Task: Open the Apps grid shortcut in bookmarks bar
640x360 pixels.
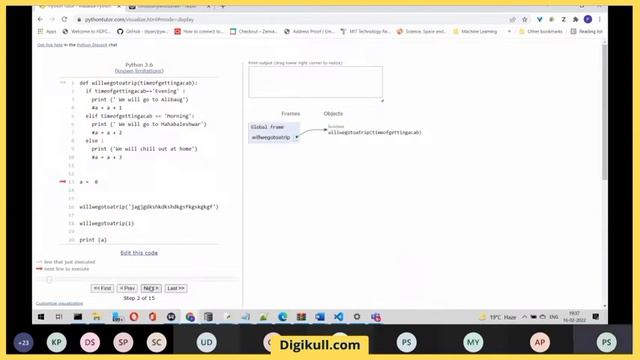Action: pyautogui.click(x=47, y=31)
